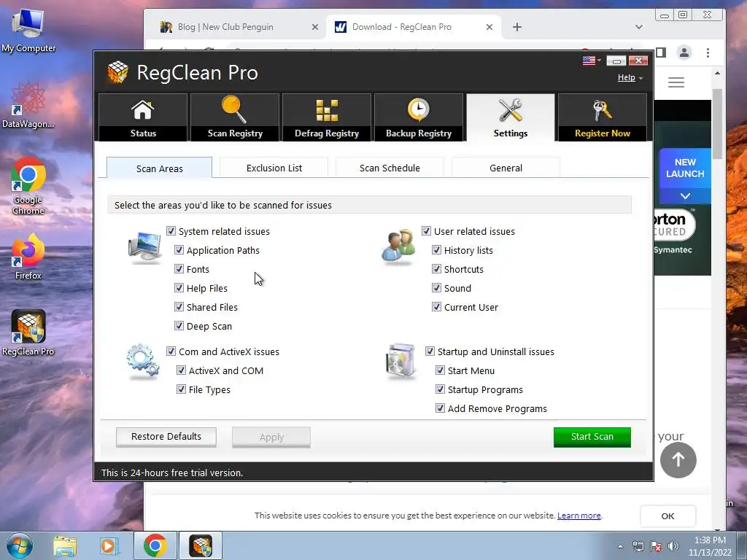Click the Restore Defaults button
The image size is (747, 560).
tap(166, 437)
